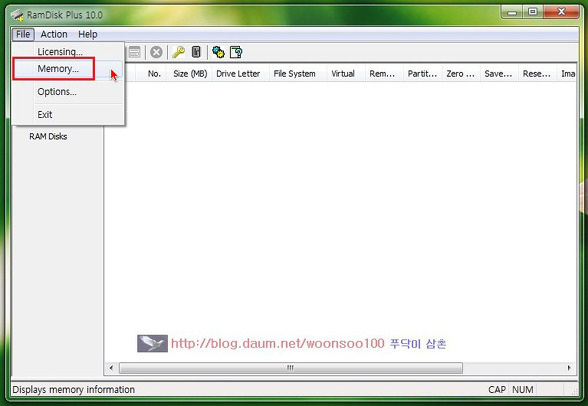The width and height of the screenshot is (588, 406).
Task: Click the RamDisk Plus title bar icon
Action: click(x=17, y=15)
